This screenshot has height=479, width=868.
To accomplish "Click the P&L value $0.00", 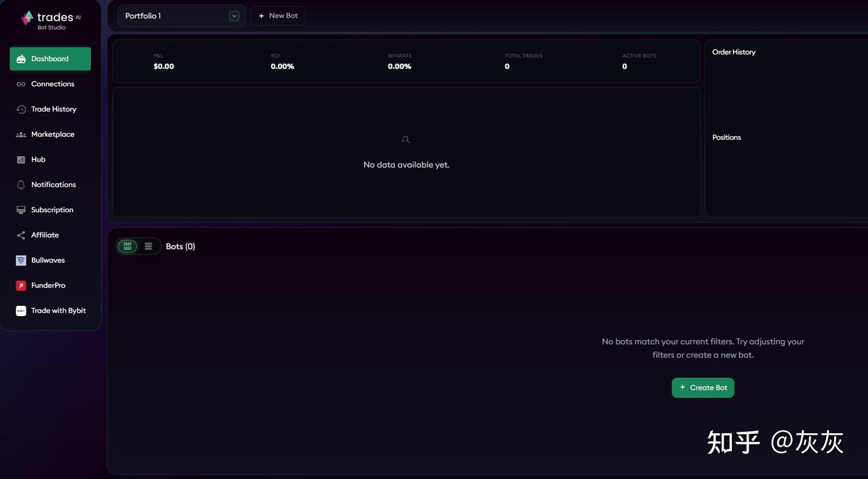I will [x=163, y=66].
